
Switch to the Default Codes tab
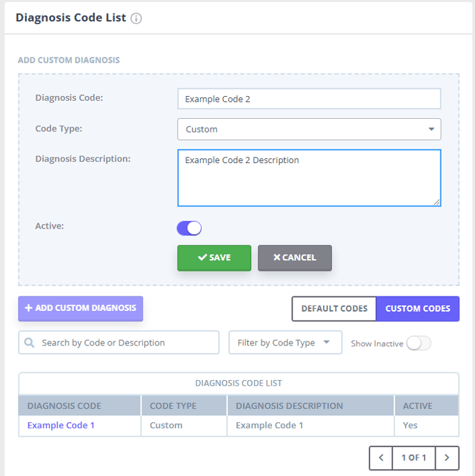pos(334,308)
